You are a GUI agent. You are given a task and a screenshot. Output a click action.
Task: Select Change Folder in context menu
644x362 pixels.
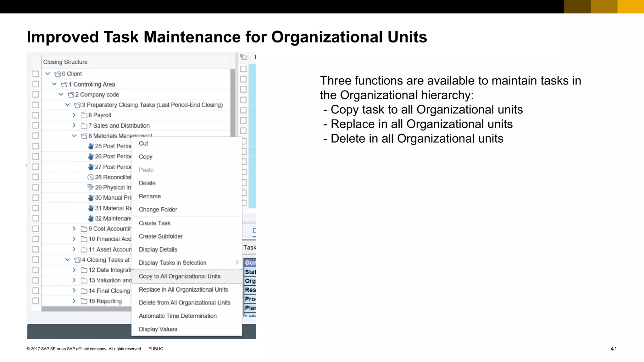click(x=158, y=210)
